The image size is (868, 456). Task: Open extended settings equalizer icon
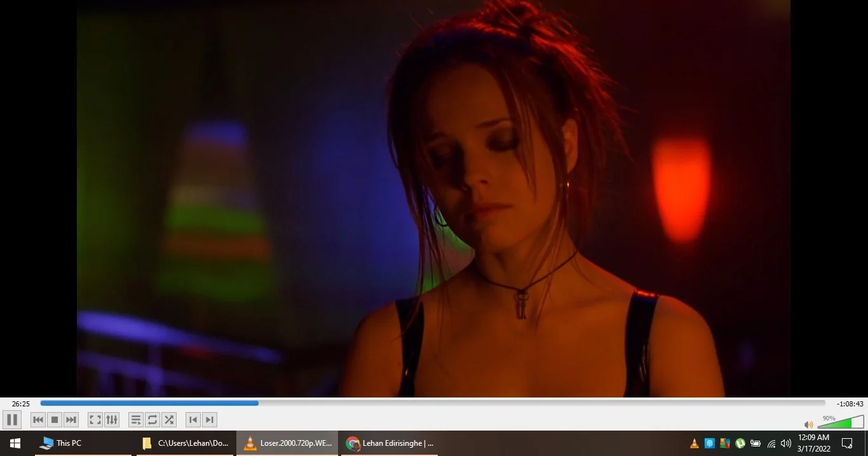(112, 420)
